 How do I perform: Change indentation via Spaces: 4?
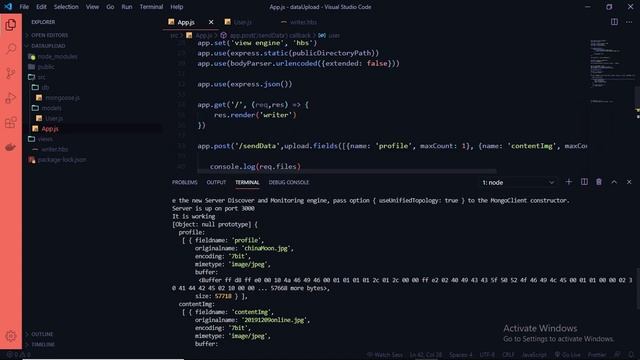[460, 355]
